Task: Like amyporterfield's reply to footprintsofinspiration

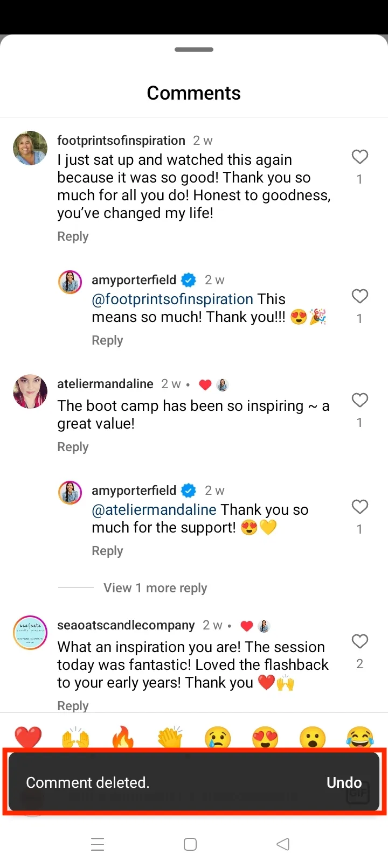Action: pyautogui.click(x=359, y=296)
